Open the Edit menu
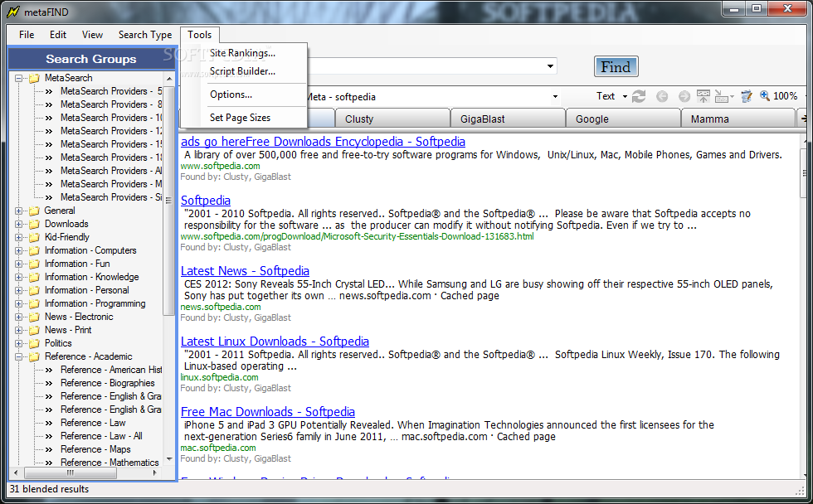 coord(58,35)
